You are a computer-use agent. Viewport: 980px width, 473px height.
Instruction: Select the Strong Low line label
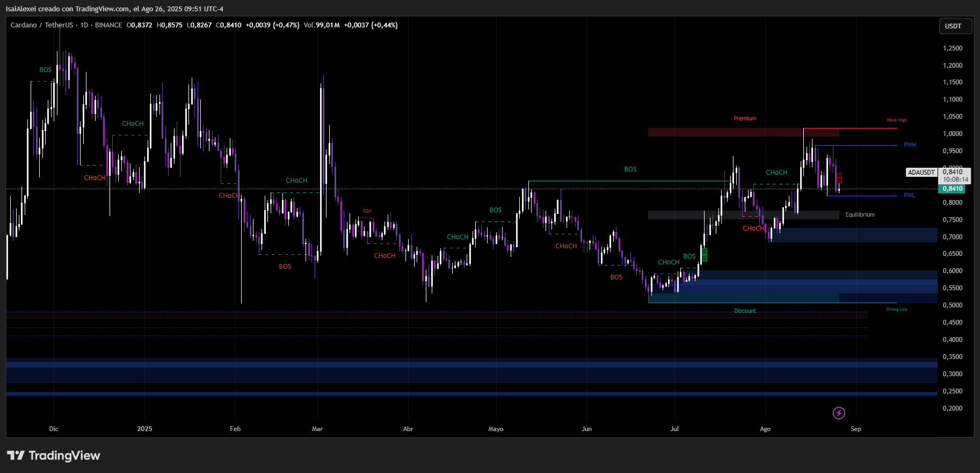pyautogui.click(x=896, y=310)
